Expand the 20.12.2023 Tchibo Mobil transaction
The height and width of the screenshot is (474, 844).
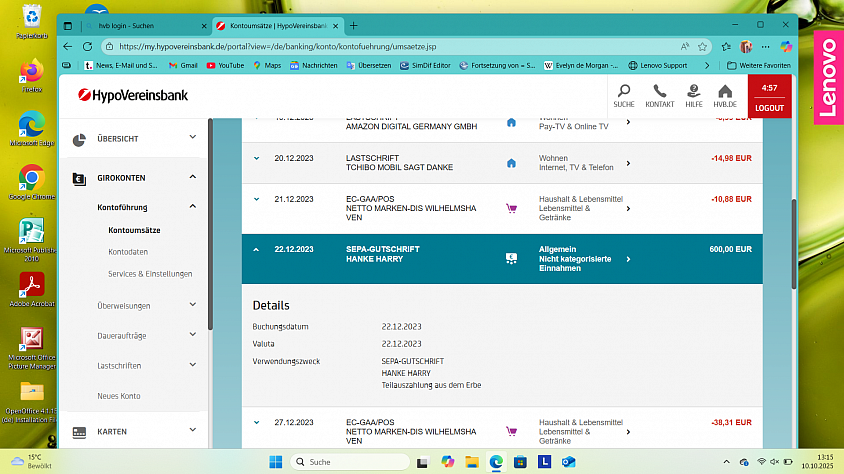(256, 158)
